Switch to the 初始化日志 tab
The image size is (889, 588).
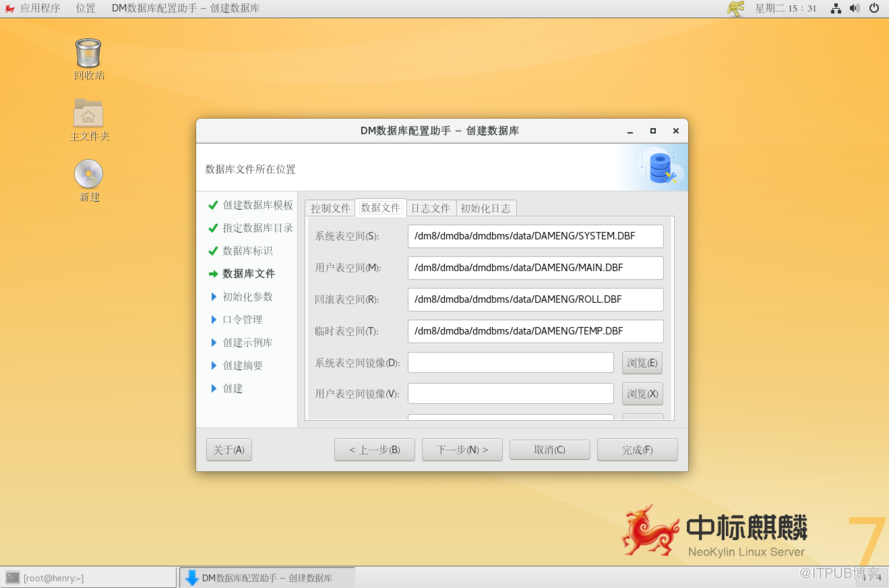point(485,208)
